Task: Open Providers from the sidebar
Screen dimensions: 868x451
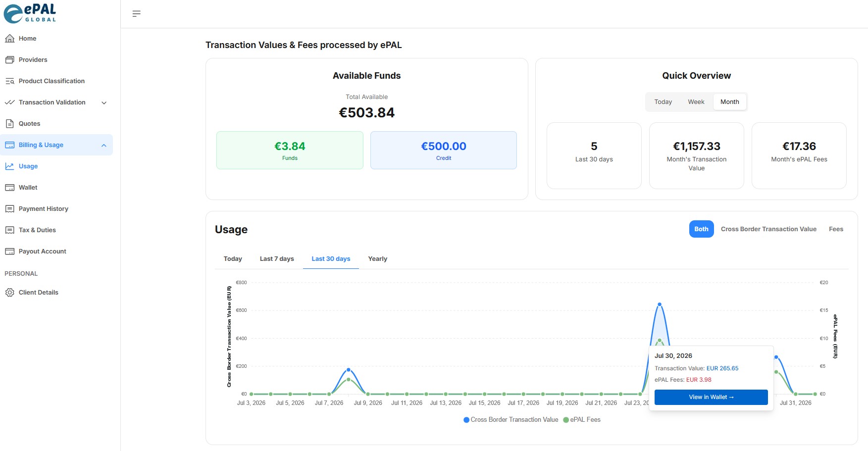Action: (56, 60)
